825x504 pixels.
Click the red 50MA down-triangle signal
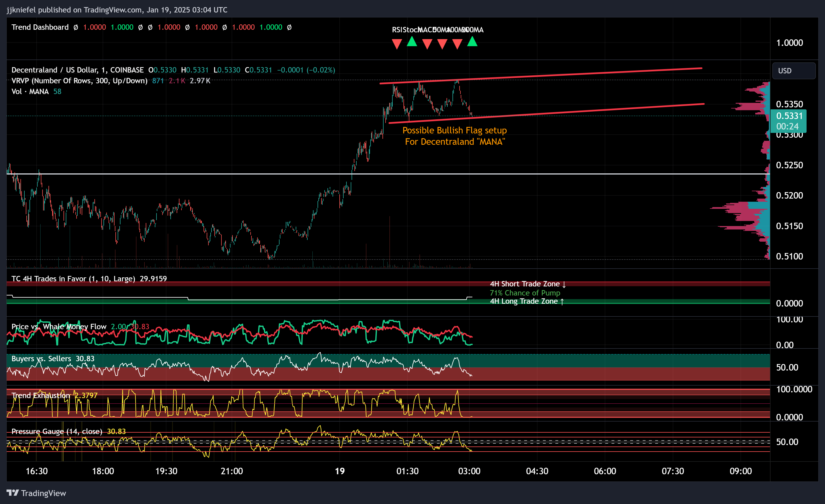click(x=442, y=44)
